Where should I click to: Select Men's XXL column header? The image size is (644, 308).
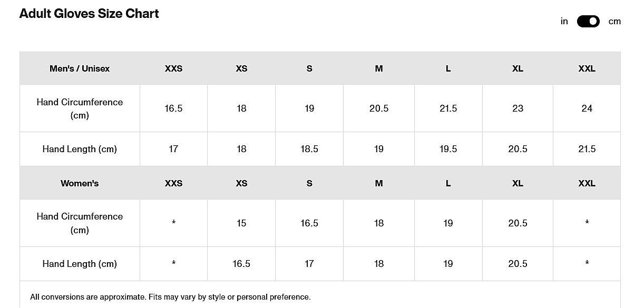coord(587,68)
